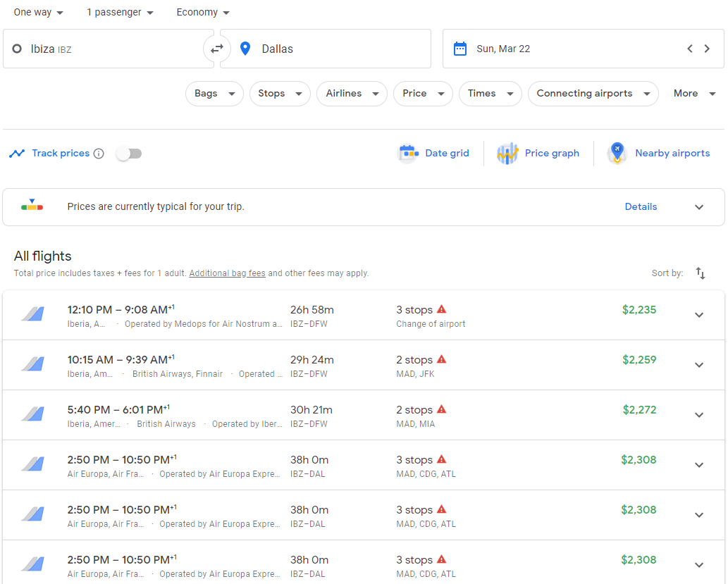This screenshot has width=728, height=584.
Task: Open the One way trip type menu
Action: point(38,12)
